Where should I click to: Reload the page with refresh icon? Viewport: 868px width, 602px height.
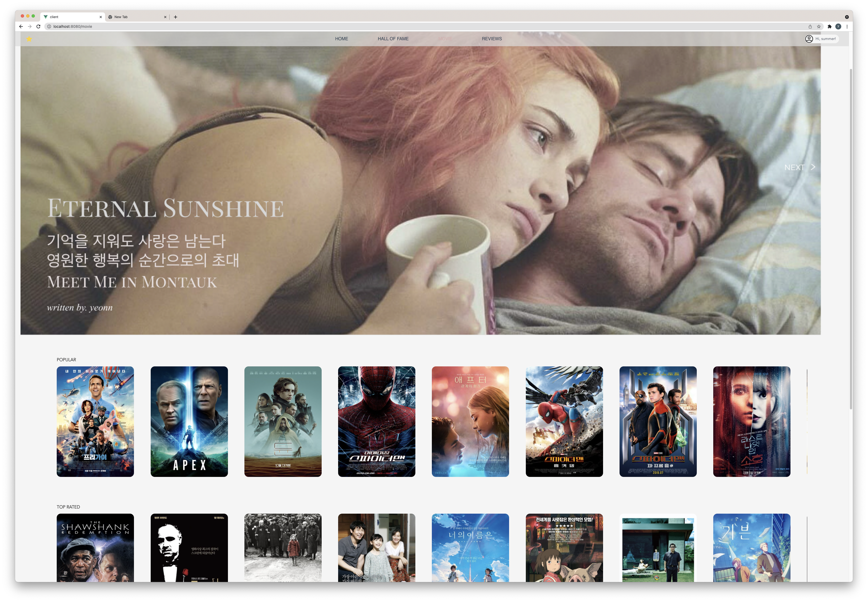click(38, 26)
